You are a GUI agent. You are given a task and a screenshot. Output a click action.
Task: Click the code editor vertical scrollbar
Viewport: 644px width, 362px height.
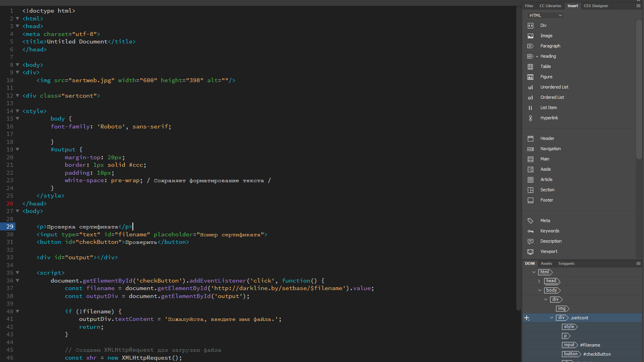(x=518, y=158)
